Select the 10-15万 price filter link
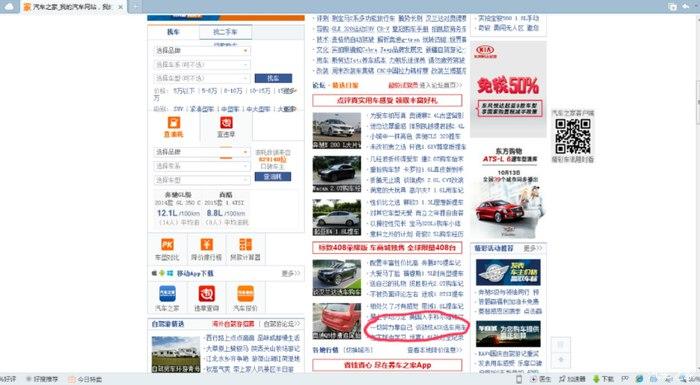The image size is (700, 385). [260, 91]
